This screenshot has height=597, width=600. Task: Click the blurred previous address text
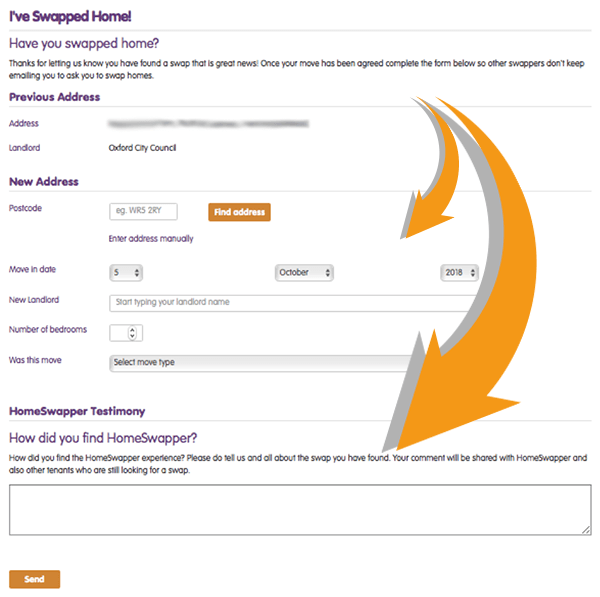point(209,123)
